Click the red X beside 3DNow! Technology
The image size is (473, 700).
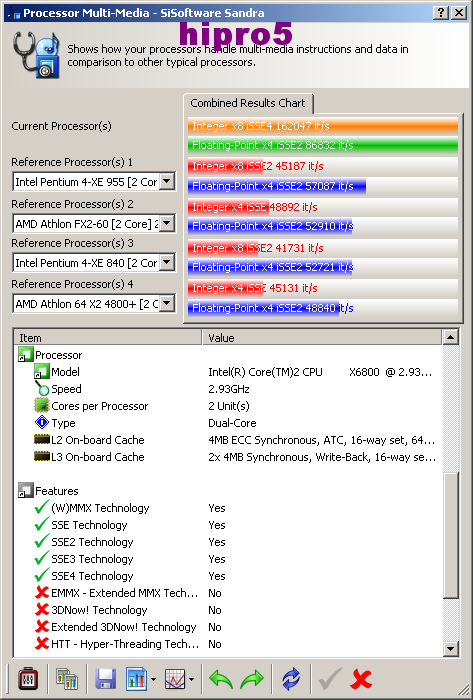tap(41, 609)
